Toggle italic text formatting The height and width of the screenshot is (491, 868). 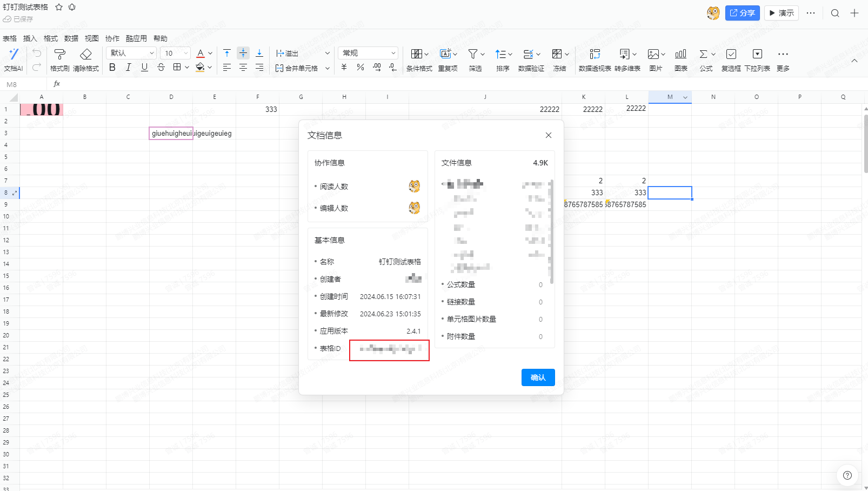click(128, 67)
